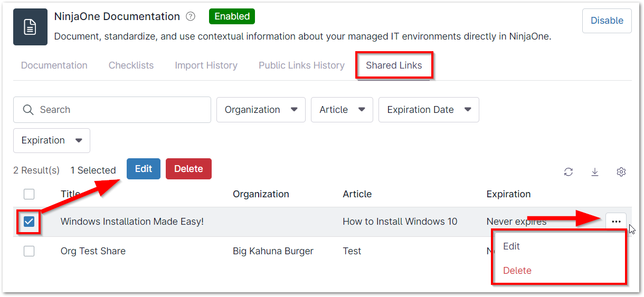The height and width of the screenshot is (297, 644).
Task: Focus the Search input field
Action: click(x=112, y=110)
